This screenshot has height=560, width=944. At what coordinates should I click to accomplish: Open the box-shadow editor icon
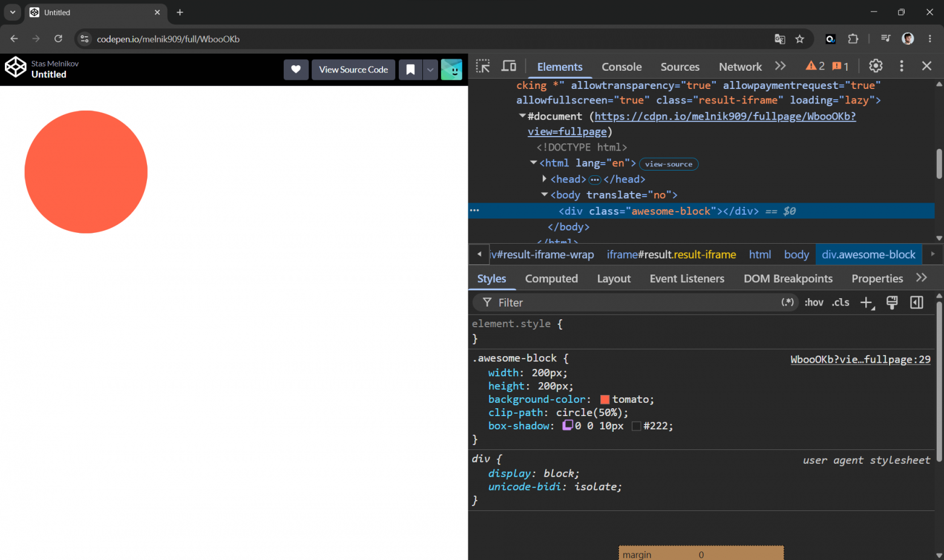coord(568,425)
